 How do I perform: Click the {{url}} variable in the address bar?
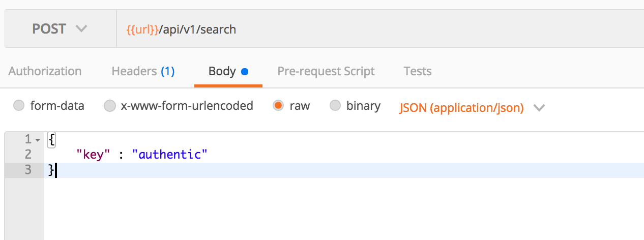point(142,29)
